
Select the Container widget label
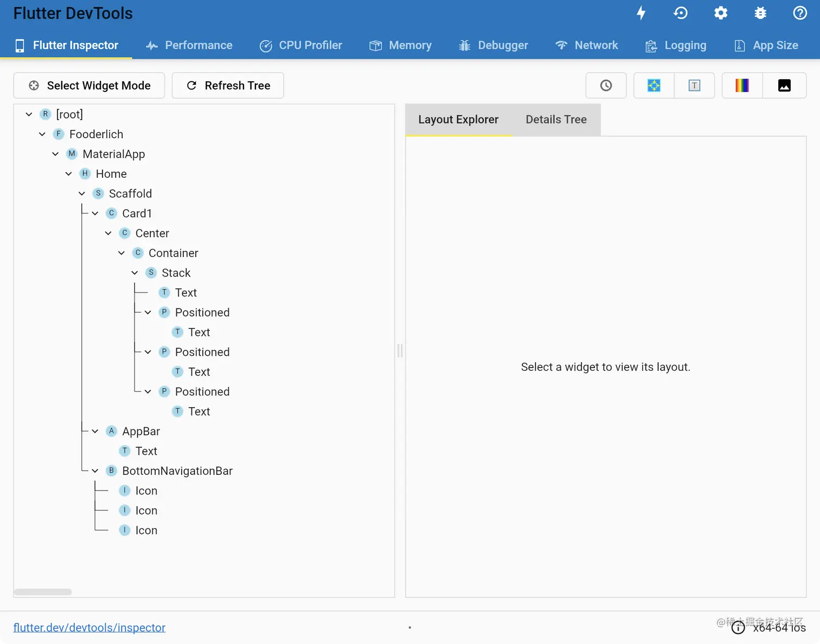point(174,253)
